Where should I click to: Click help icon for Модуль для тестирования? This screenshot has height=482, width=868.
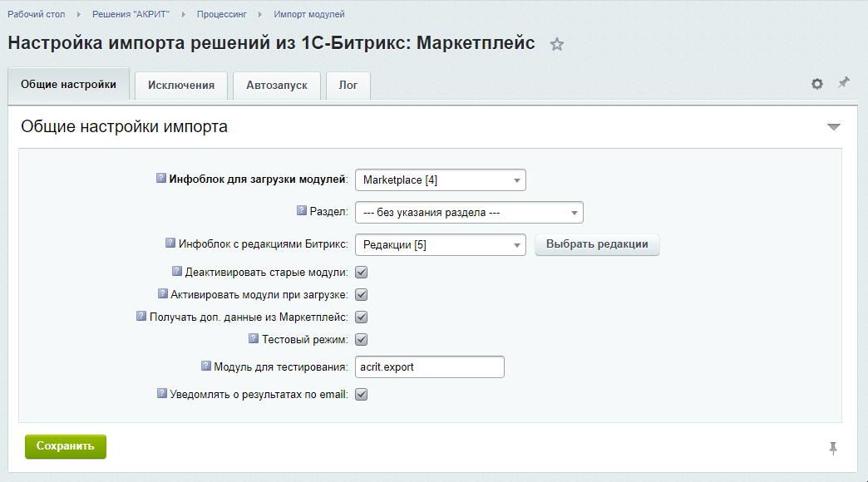206,366
